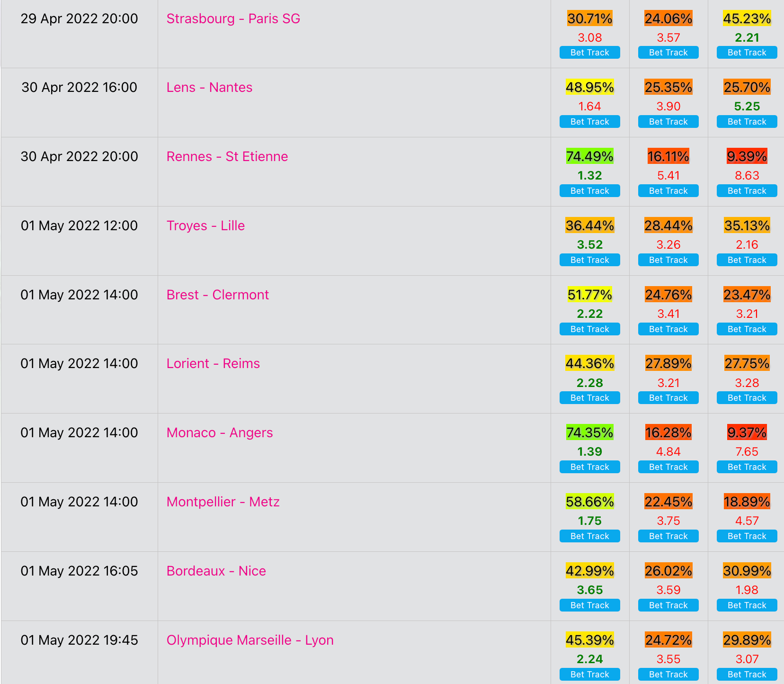
Task: Click Bet Track under Bordeaux draw odds 3.59
Action: [x=668, y=605]
